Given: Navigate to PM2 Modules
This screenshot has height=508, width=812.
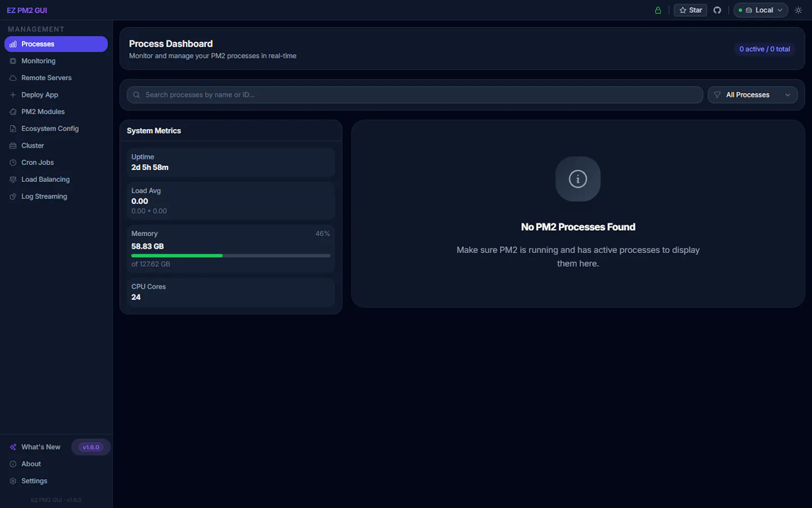Looking at the screenshot, I should click(x=56, y=112).
